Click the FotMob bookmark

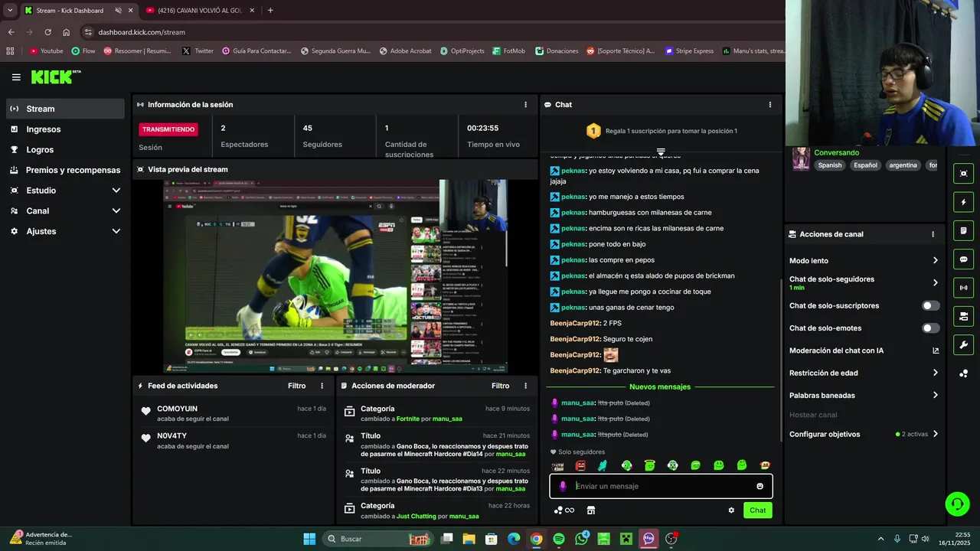pyautogui.click(x=508, y=51)
